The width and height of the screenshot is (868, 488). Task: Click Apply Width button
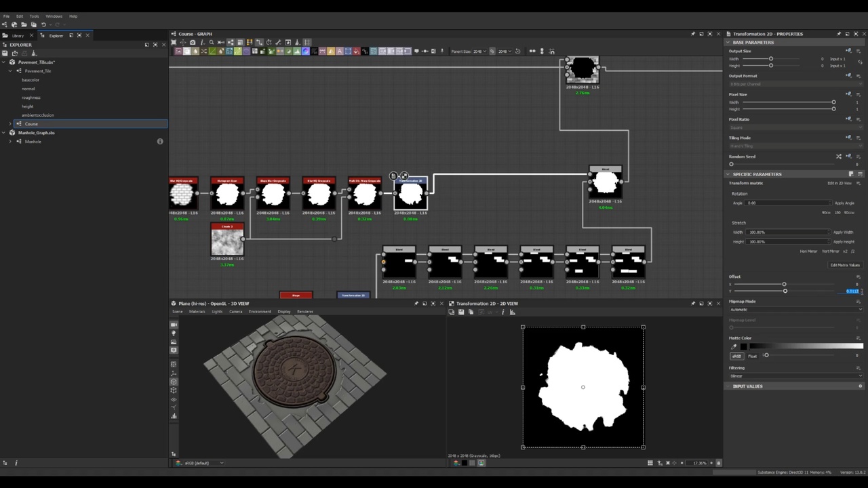click(x=843, y=232)
